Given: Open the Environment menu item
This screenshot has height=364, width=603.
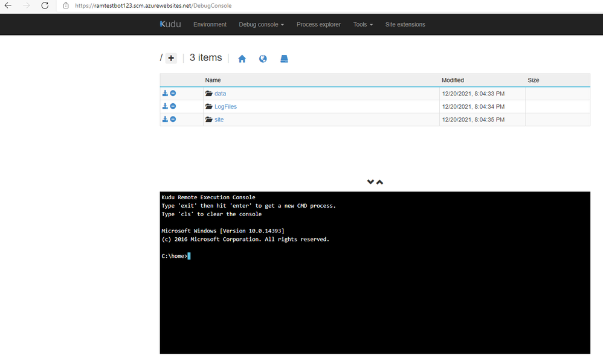Looking at the screenshot, I should coord(210,25).
